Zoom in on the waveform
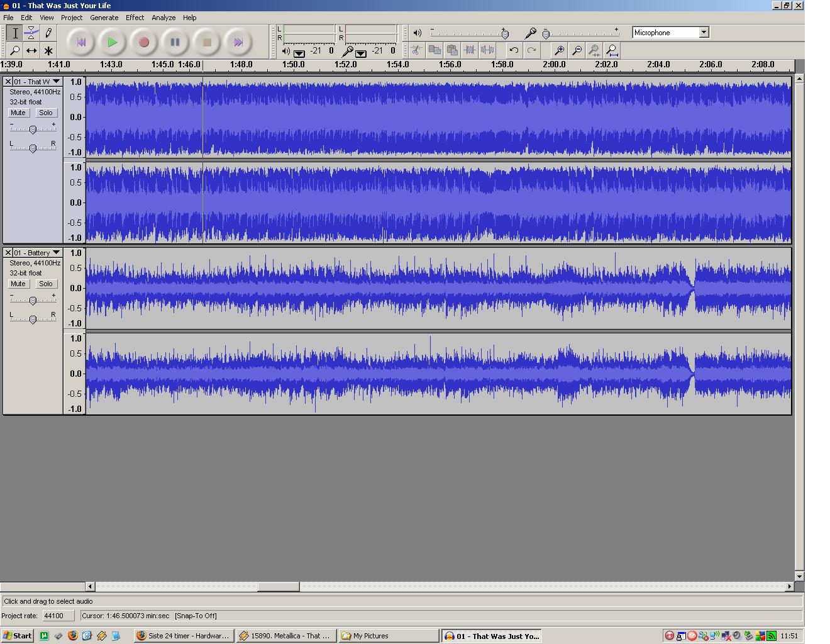830x644 pixels. [558, 50]
